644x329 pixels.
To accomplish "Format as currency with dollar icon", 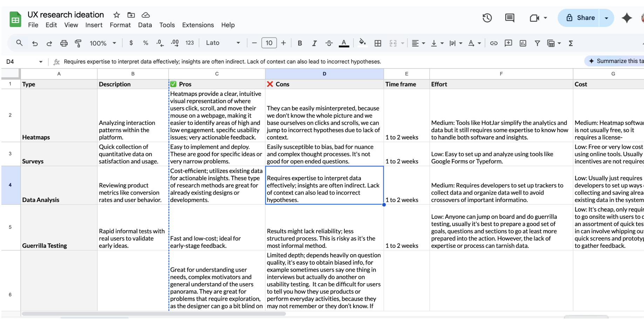I will pos(131,43).
